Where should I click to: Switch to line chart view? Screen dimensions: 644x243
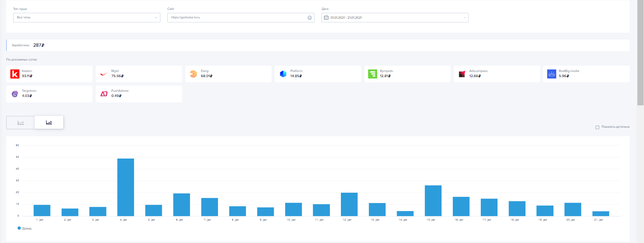(21, 123)
